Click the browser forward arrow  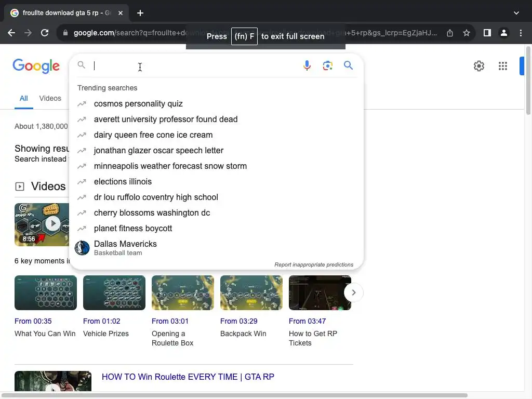point(28,33)
